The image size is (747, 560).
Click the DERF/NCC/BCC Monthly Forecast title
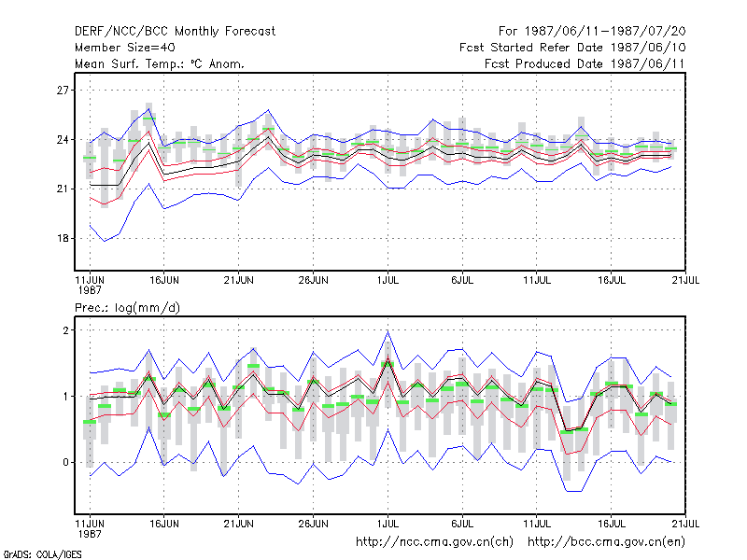tap(175, 32)
